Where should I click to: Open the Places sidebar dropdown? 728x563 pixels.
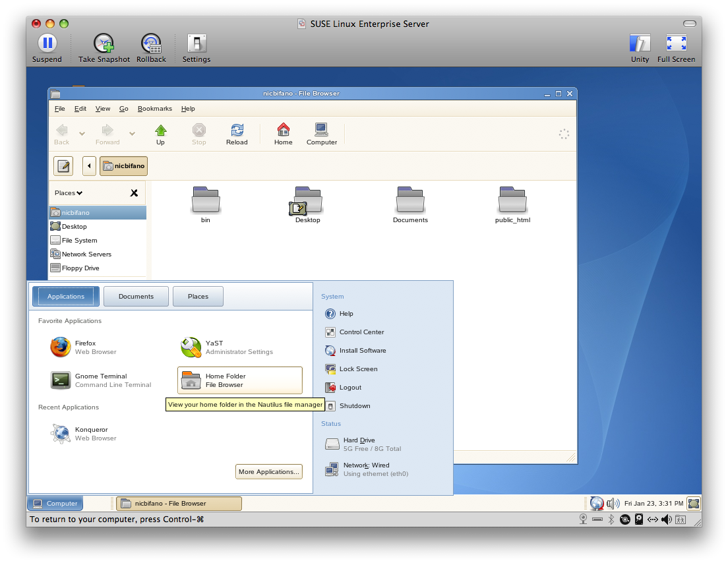coord(69,193)
